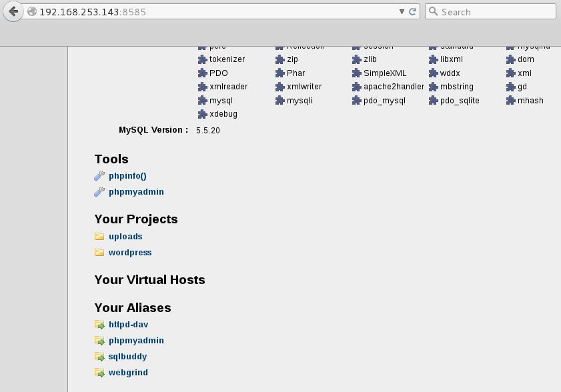Focus the browser Search field
This screenshot has width=561, height=392.
pos(495,12)
